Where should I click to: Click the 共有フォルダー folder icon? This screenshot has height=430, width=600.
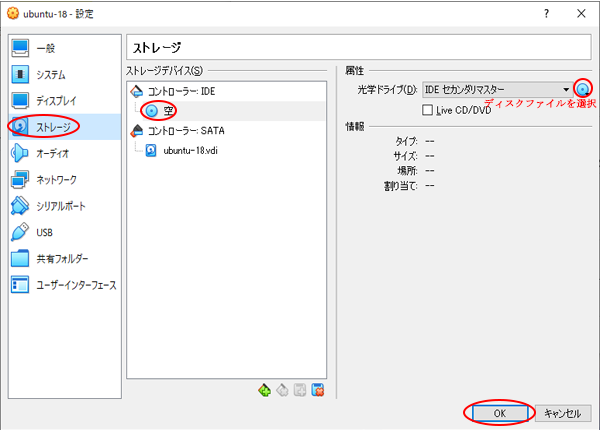click(20, 259)
